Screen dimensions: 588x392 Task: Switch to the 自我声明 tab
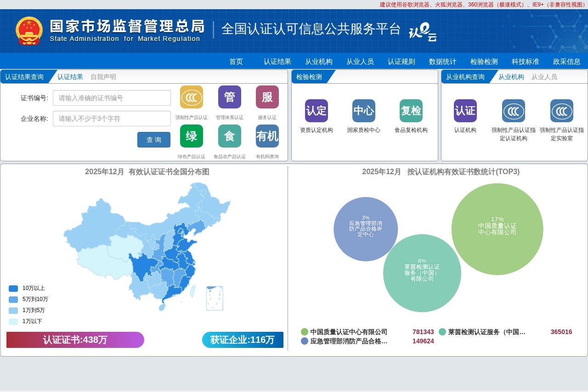click(104, 77)
